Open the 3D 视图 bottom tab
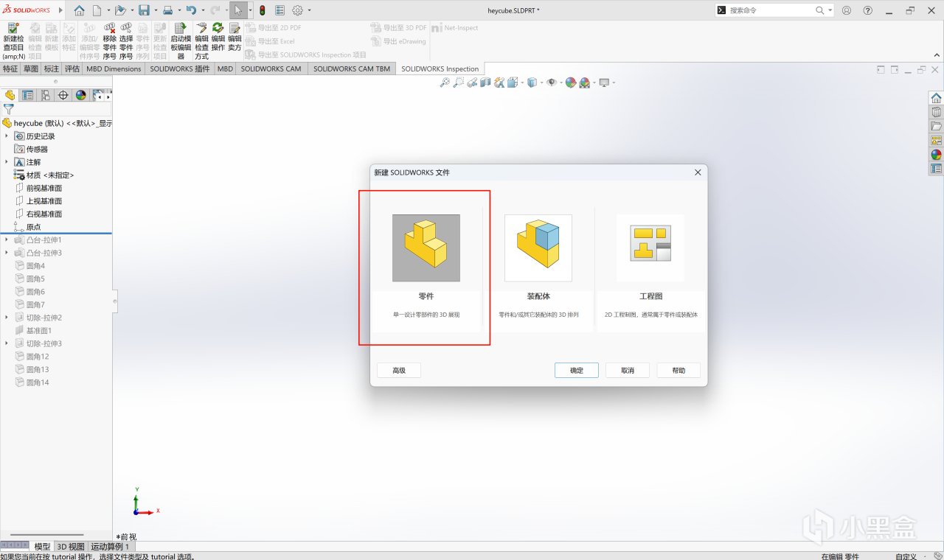The height and width of the screenshot is (560, 944). (71, 547)
